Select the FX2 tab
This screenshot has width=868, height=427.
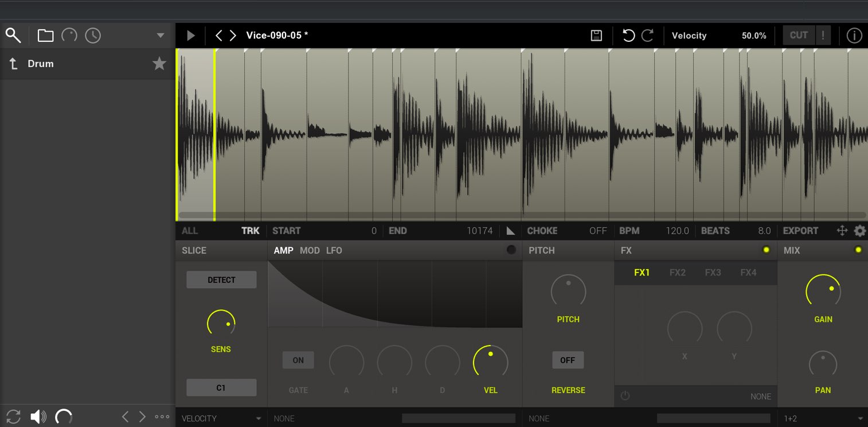(678, 273)
